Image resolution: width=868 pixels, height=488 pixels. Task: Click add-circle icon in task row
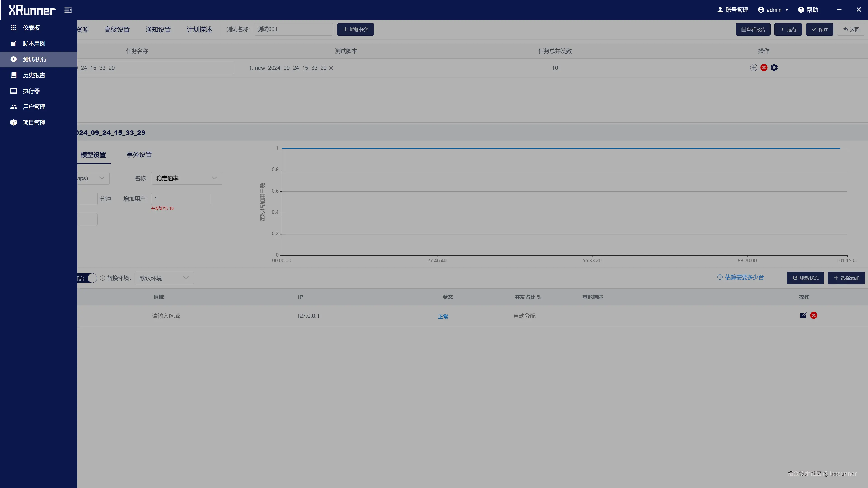753,68
